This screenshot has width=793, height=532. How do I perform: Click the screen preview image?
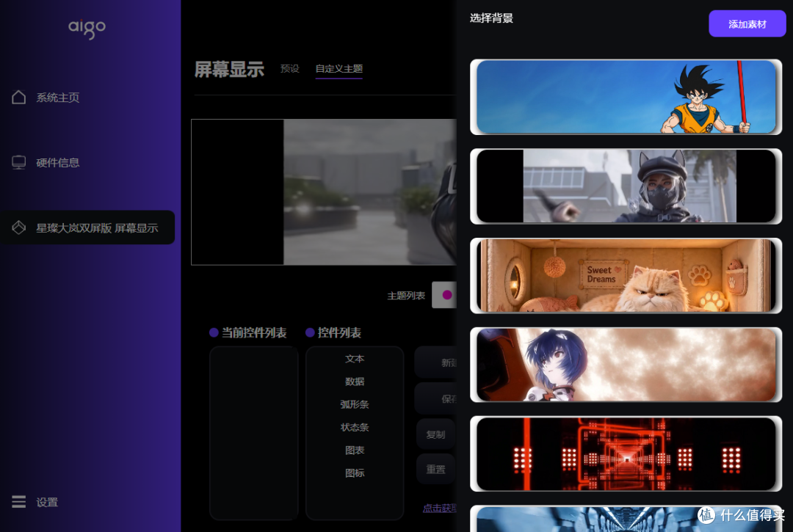pos(324,192)
